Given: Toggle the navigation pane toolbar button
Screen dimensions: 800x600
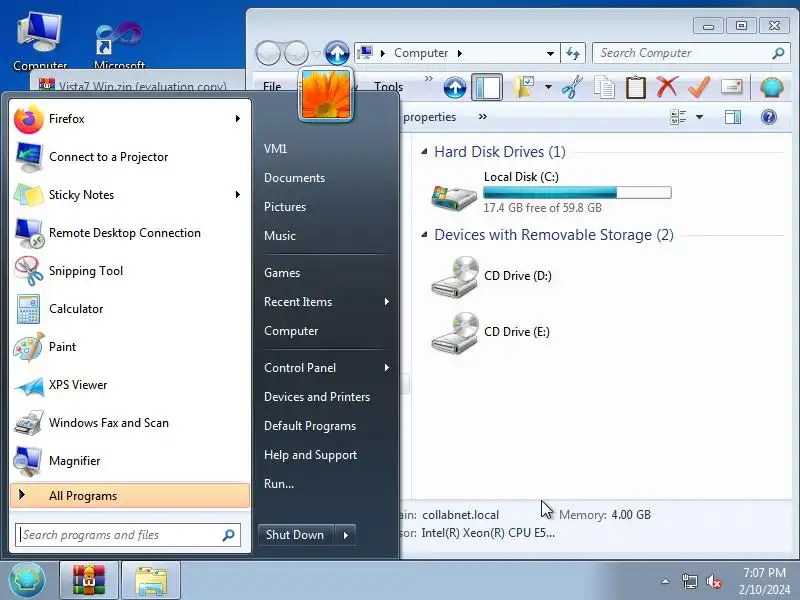Looking at the screenshot, I should pyautogui.click(x=487, y=87).
